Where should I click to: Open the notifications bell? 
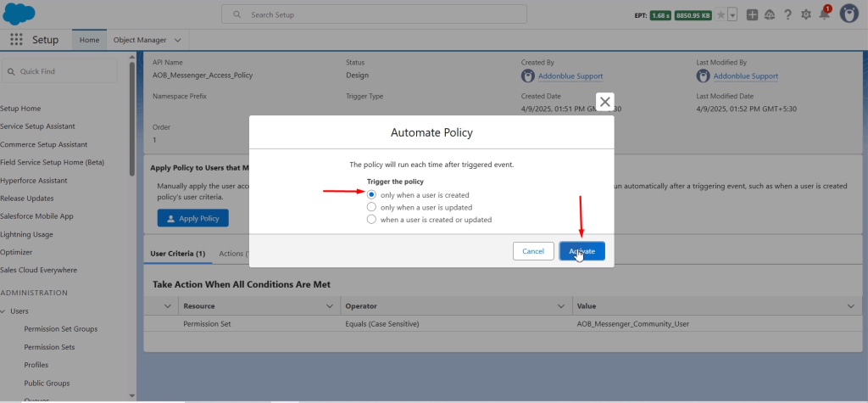click(x=824, y=15)
